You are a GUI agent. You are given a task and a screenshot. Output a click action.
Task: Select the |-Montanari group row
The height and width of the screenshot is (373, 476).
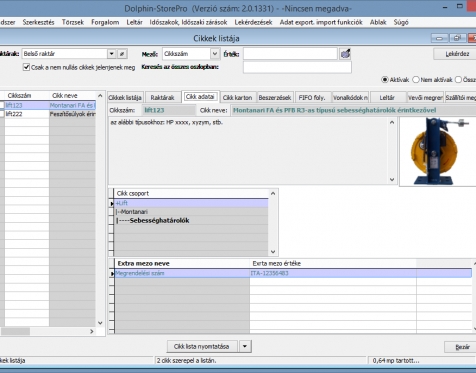[x=191, y=212]
